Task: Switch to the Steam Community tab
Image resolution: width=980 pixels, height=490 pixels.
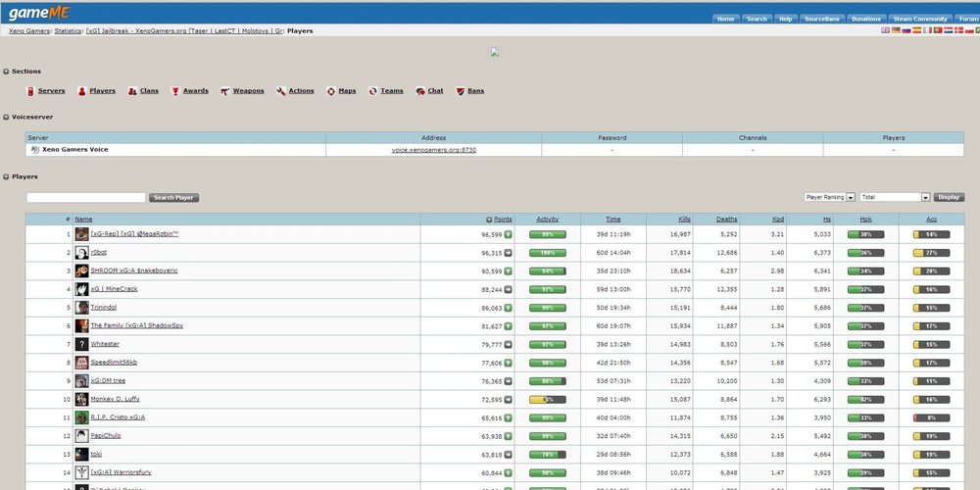Action: [920, 19]
